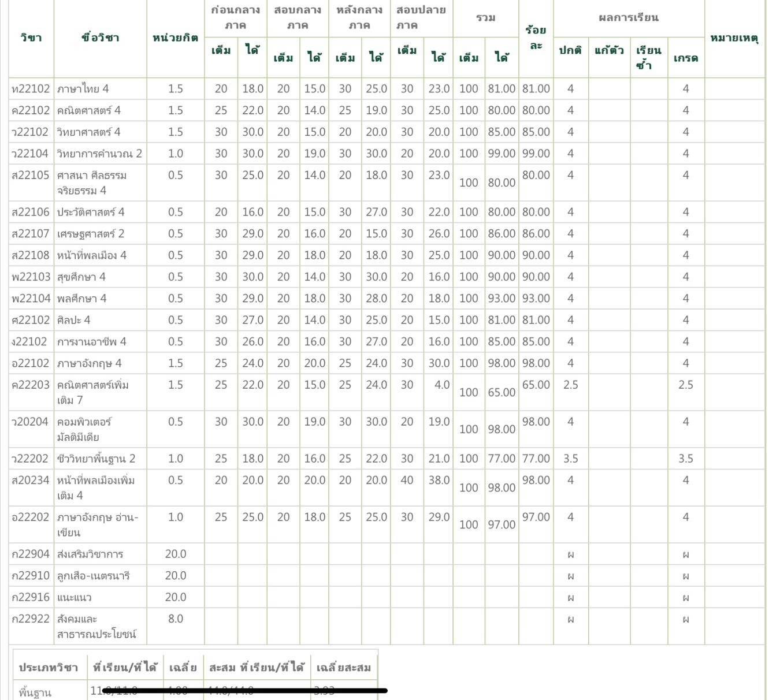Screen dimensions: 780x700
Task: Select subject name 'เศรษฐศาสตร์ 2'
Action: (x=91, y=233)
